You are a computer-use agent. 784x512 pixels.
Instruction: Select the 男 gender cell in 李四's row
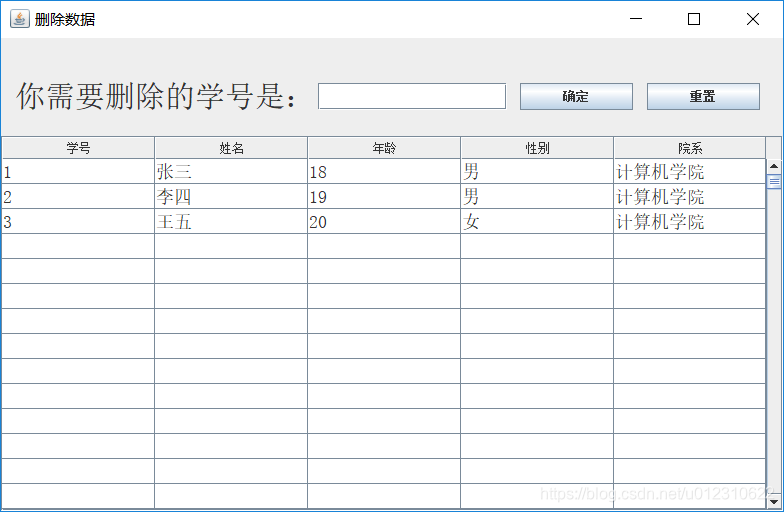click(x=537, y=196)
